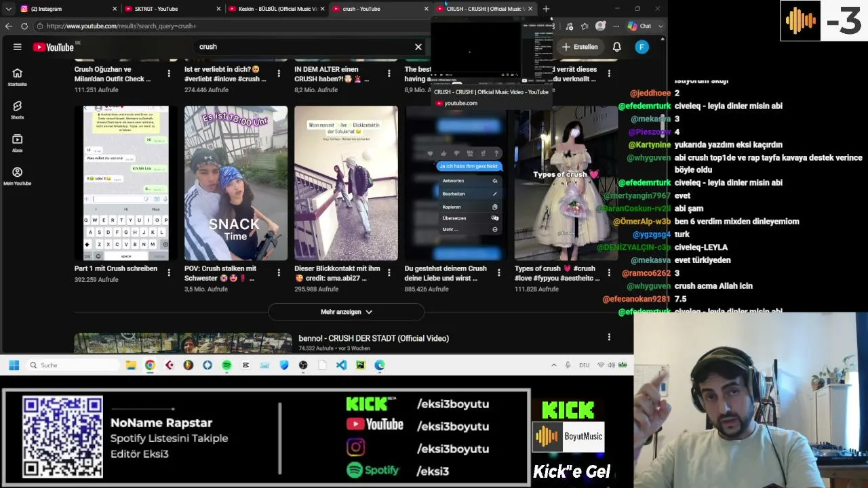
Task: Expand 'Mehr anzeigen' to show more shorts
Action: [346, 312]
